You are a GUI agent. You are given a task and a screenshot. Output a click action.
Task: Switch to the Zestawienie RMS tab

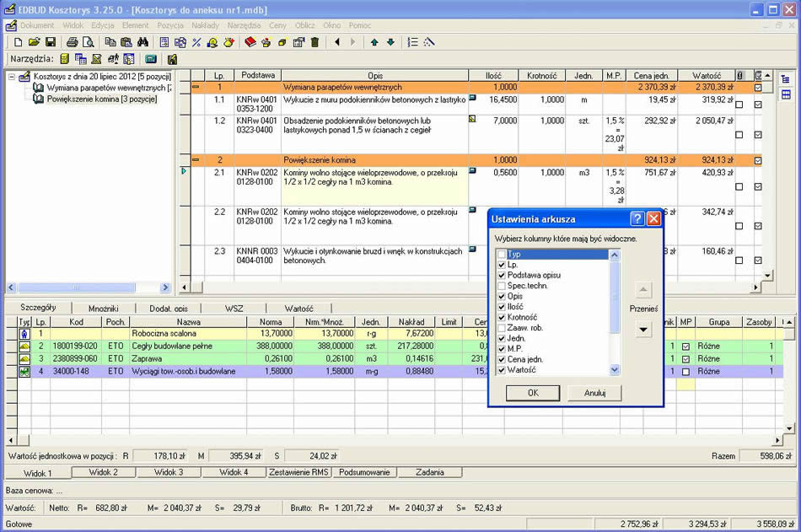pyautogui.click(x=298, y=472)
